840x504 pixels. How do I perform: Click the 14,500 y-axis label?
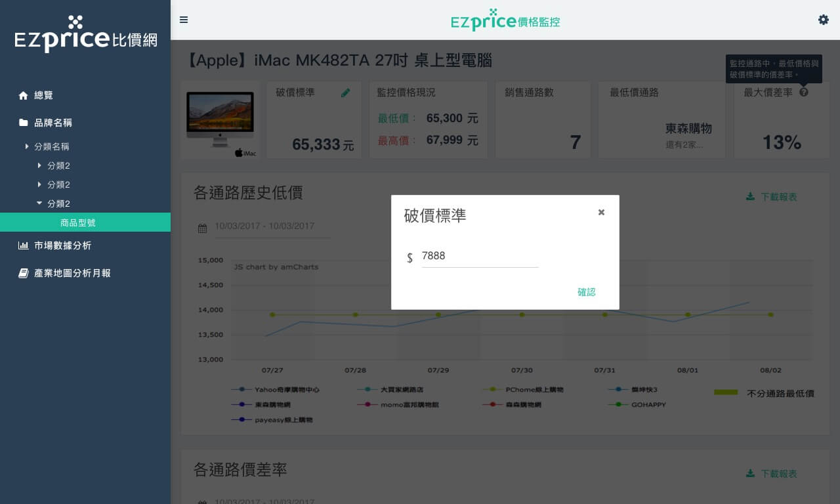210,285
